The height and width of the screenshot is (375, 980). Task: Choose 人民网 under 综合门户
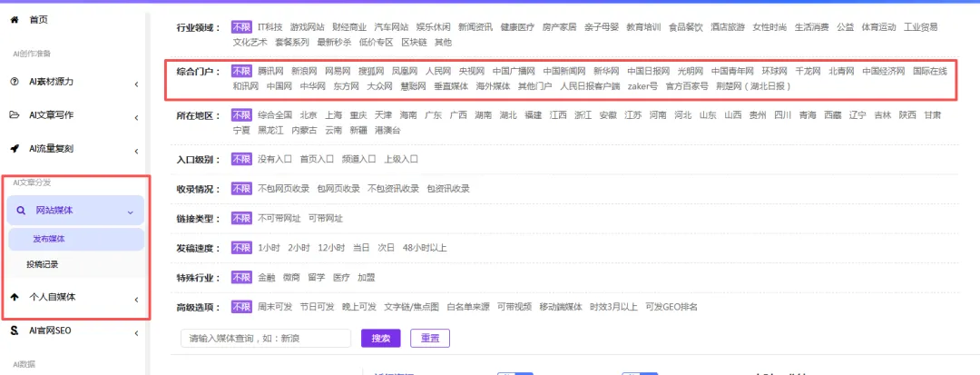pos(437,71)
